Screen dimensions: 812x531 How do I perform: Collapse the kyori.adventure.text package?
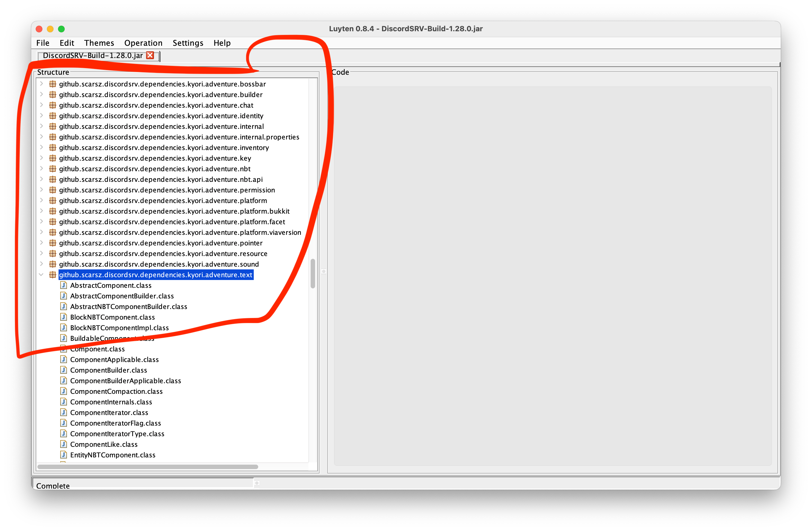(x=41, y=274)
